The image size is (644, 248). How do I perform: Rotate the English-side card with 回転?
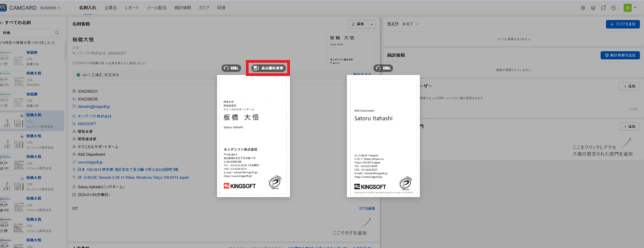pos(383,68)
